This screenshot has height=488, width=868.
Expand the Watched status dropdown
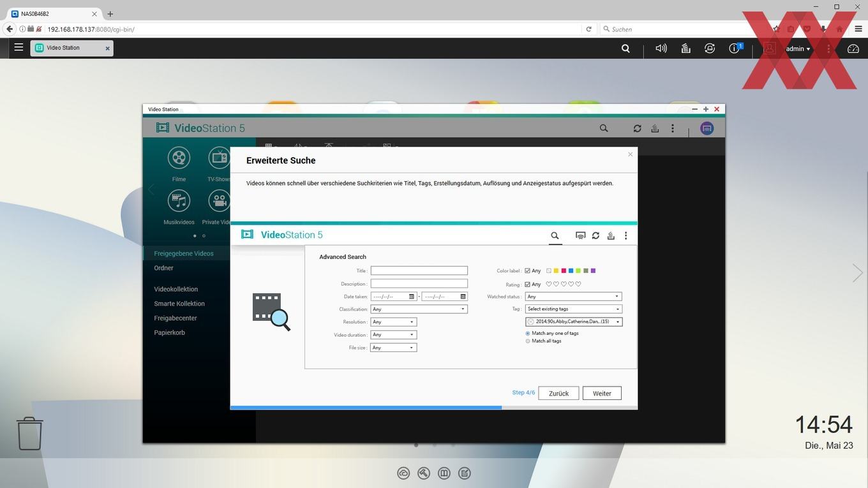point(573,297)
